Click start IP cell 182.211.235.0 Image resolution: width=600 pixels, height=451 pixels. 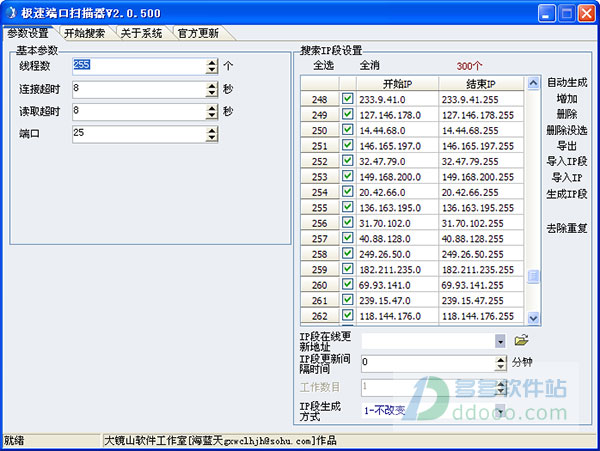(397, 270)
